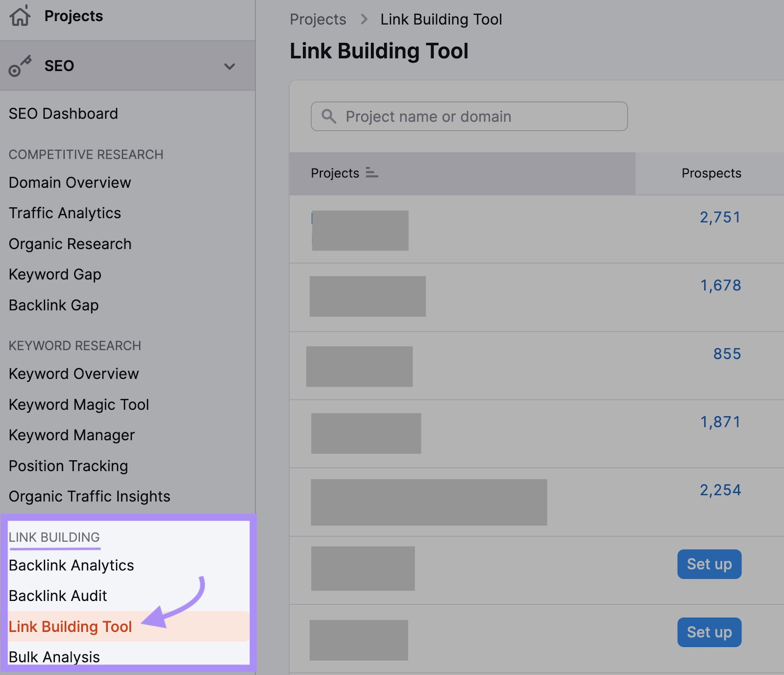
Task: Click the project name search field
Action: 468,117
